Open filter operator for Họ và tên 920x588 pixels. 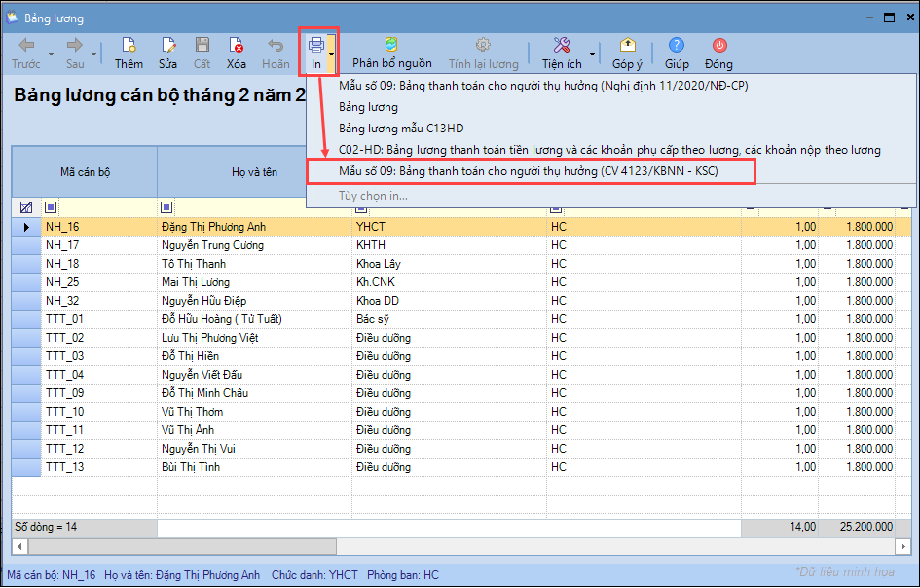166,207
